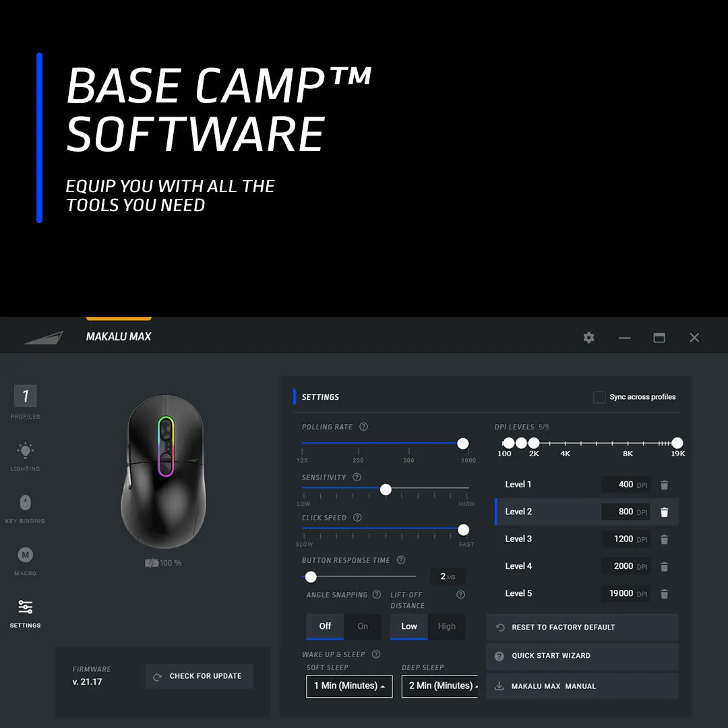Launch the Quick Start Wizard
The height and width of the screenshot is (728, 728).
pos(582,656)
